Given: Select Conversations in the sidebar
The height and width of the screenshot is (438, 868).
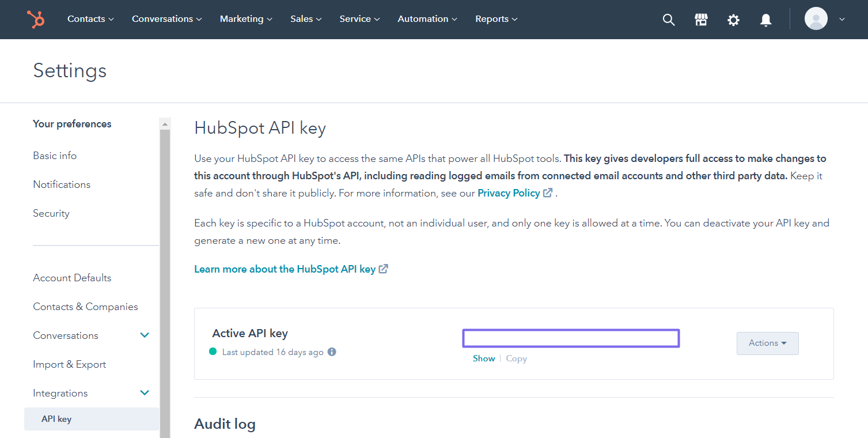Looking at the screenshot, I should pos(66,335).
